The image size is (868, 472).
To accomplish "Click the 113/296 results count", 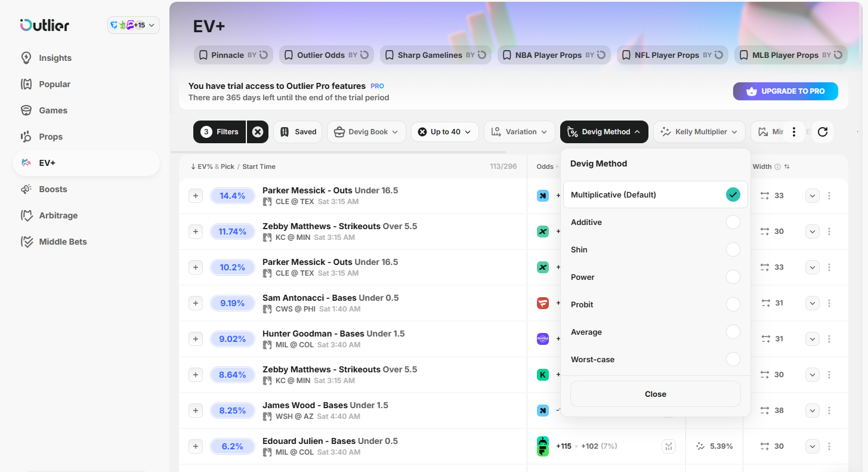I will (x=503, y=166).
